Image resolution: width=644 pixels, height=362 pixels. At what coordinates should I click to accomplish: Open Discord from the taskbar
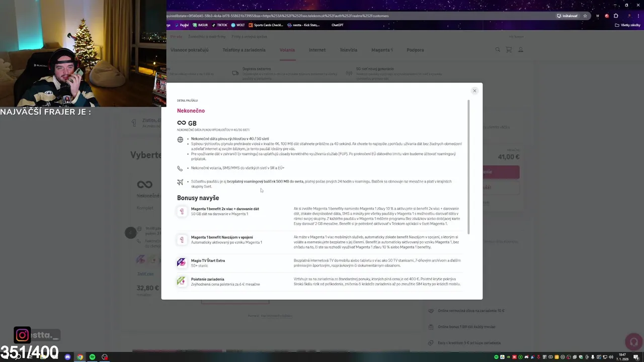pyautogui.click(x=67, y=357)
